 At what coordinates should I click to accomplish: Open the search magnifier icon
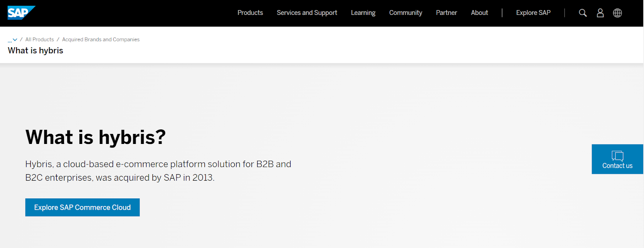click(582, 13)
